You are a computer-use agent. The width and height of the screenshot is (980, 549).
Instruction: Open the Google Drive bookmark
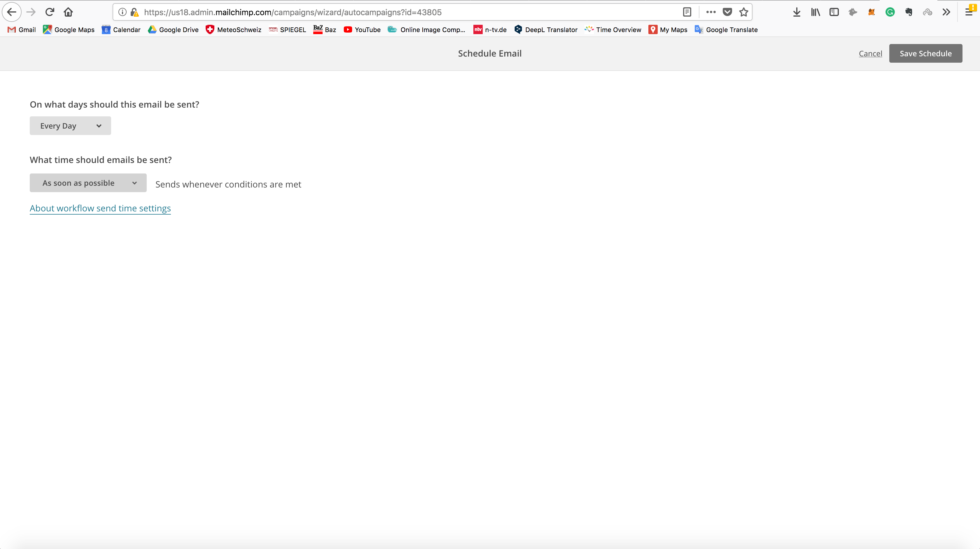click(173, 30)
